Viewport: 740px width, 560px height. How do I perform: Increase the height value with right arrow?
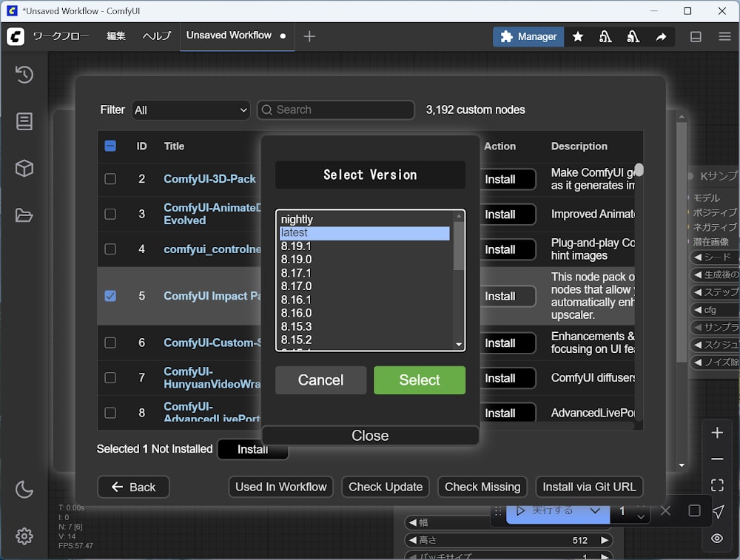(605, 540)
